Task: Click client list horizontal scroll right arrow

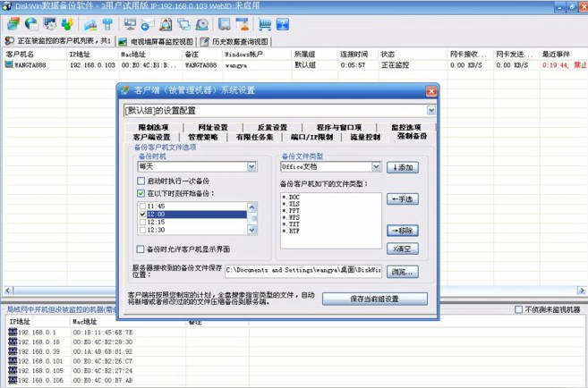Action: pos(581,291)
